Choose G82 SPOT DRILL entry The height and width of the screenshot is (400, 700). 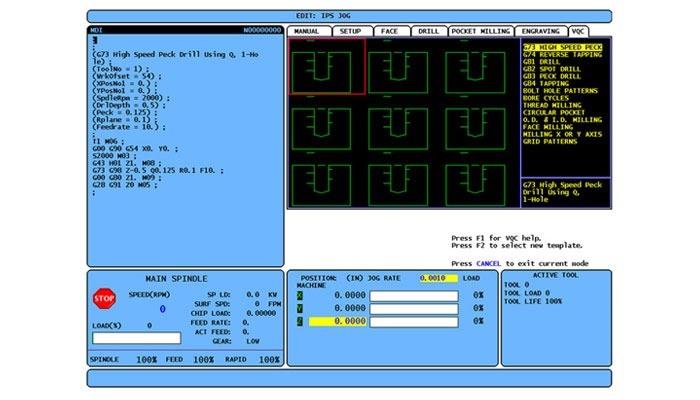552,69
